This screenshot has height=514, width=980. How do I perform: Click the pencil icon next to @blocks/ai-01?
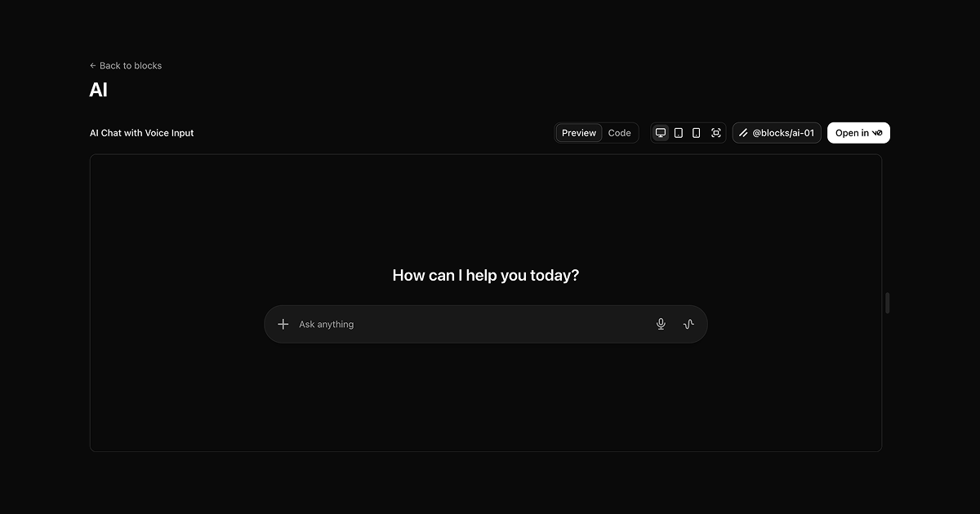(x=742, y=132)
